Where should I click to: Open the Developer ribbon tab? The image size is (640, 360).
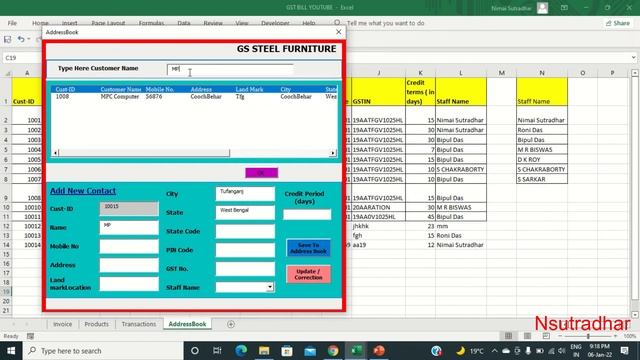tap(275, 23)
